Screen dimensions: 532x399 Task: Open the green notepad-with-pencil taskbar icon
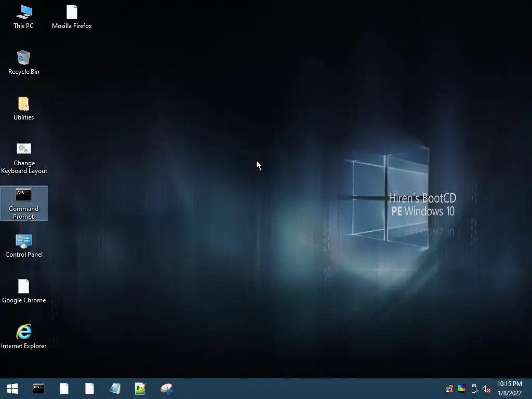tap(140, 389)
